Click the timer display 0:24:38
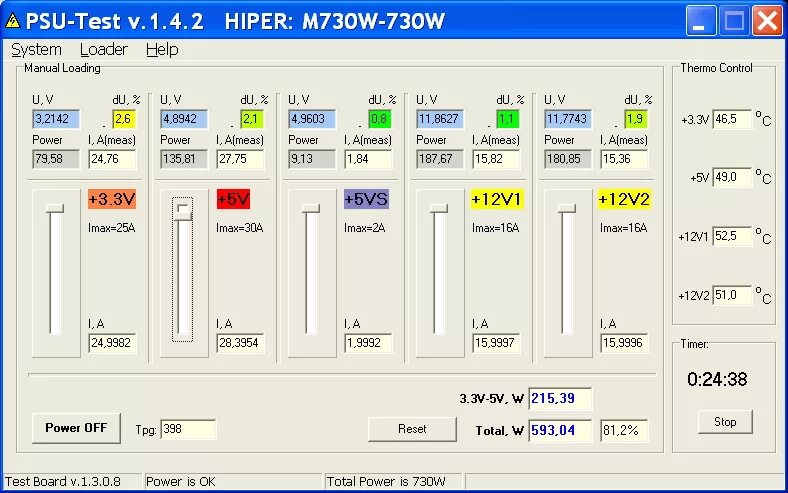 point(717,379)
